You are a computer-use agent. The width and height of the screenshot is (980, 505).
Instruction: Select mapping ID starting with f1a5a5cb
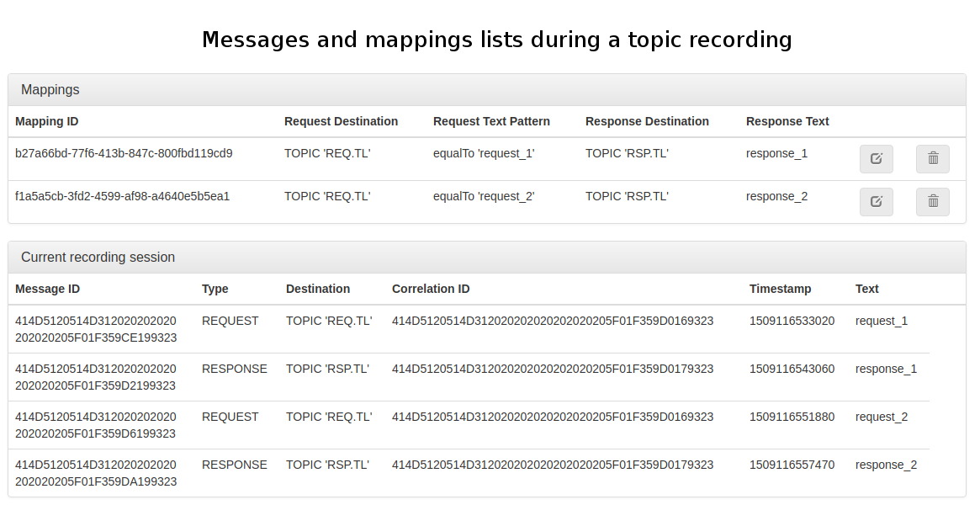click(x=122, y=197)
